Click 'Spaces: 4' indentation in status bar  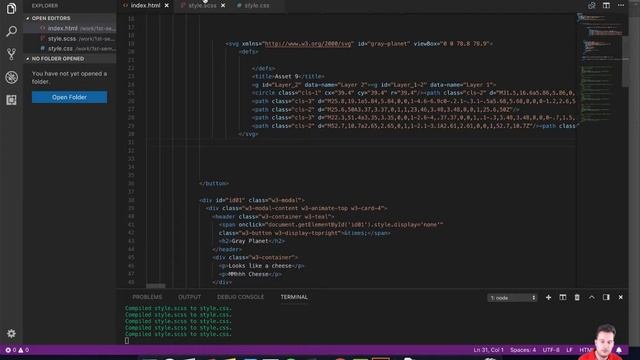click(523, 350)
